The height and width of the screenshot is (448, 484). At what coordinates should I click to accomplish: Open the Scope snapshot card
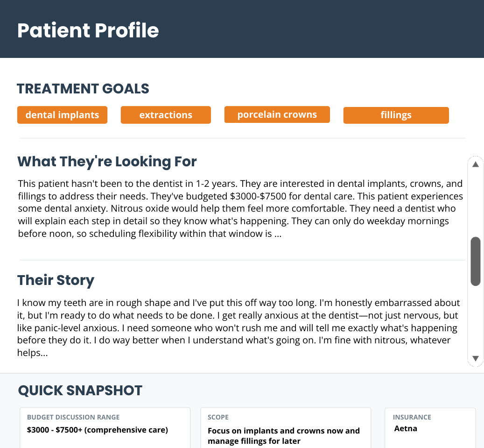(x=286, y=427)
